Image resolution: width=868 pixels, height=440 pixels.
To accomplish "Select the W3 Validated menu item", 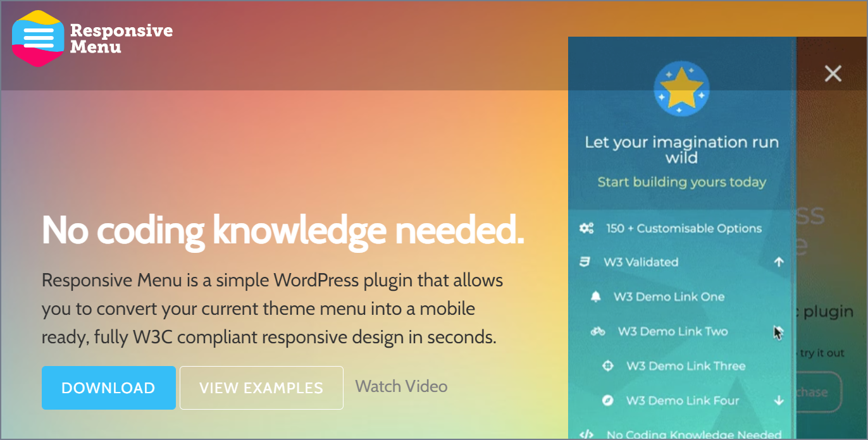I will pos(641,262).
